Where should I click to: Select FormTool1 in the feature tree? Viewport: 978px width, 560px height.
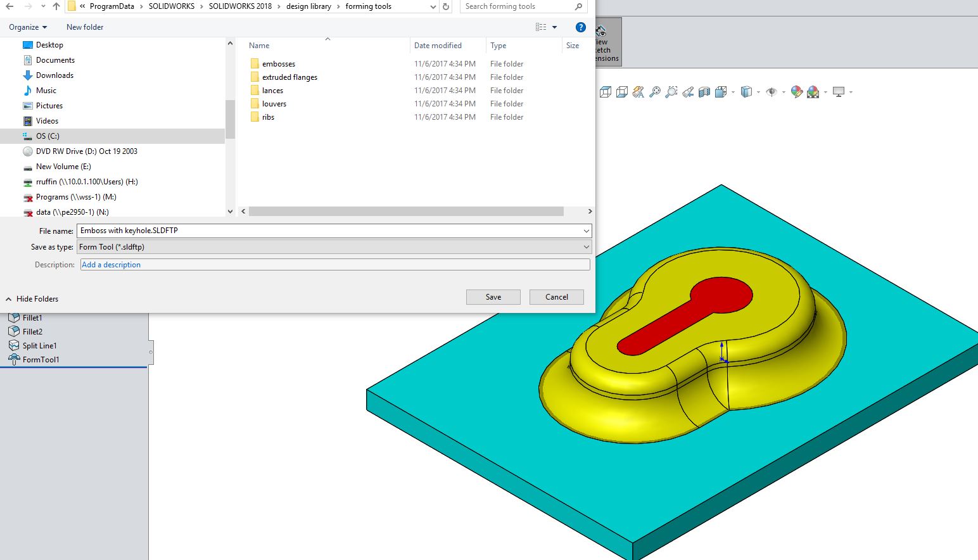tap(41, 359)
